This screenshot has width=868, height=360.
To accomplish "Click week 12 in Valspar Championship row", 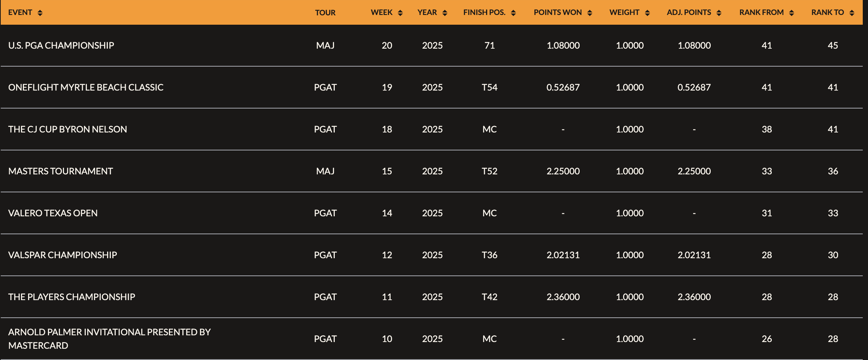I will point(387,255).
